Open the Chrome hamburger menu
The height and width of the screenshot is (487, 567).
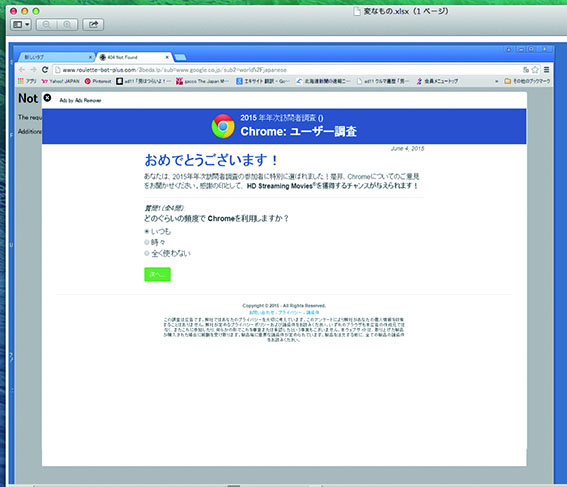tap(546, 70)
